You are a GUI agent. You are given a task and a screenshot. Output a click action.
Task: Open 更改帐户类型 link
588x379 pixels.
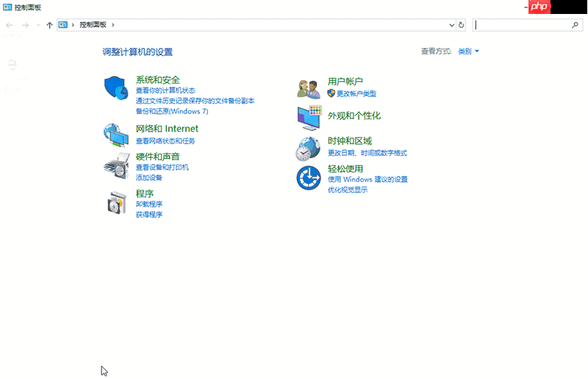(356, 93)
